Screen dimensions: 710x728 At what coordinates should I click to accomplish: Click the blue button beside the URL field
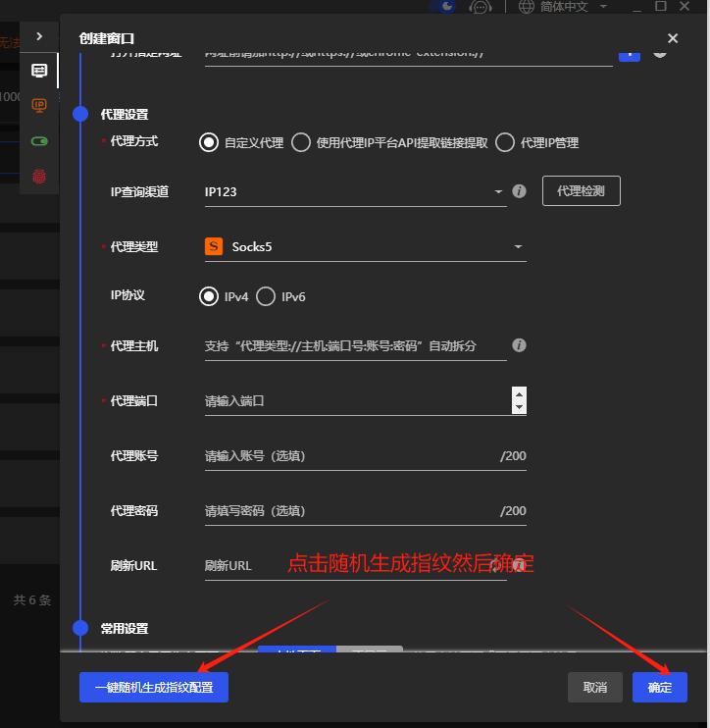point(630,55)
